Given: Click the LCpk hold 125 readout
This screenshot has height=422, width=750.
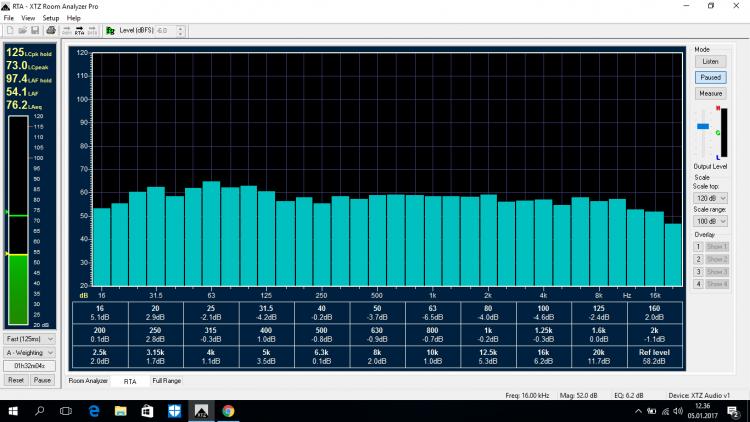Looking at the screenshot, I should (29, 53).
